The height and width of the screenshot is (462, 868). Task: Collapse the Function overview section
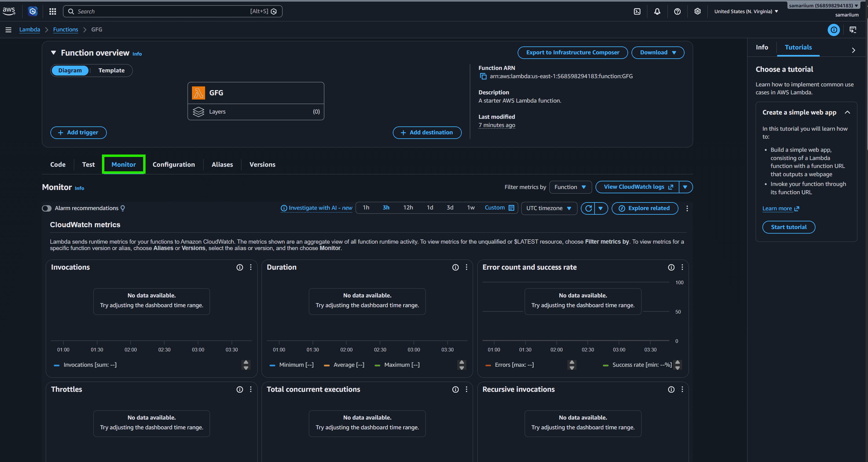tap(53, 53)
